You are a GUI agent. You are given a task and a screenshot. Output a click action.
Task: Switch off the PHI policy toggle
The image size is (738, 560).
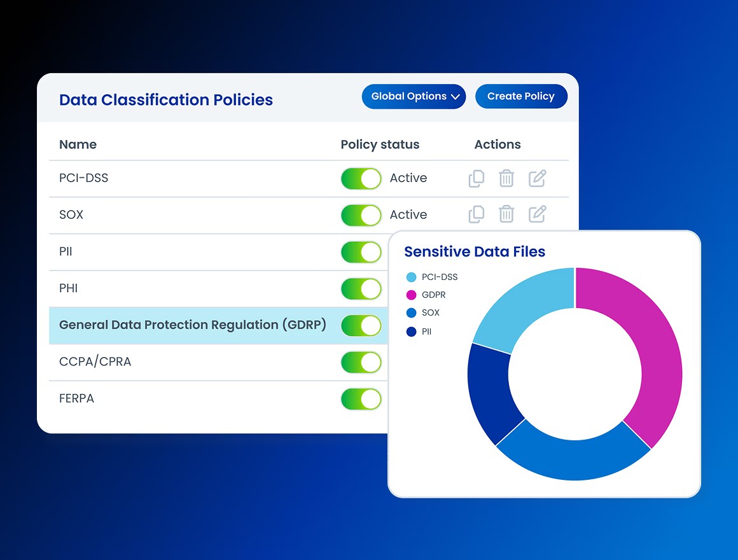pos(361,289)
